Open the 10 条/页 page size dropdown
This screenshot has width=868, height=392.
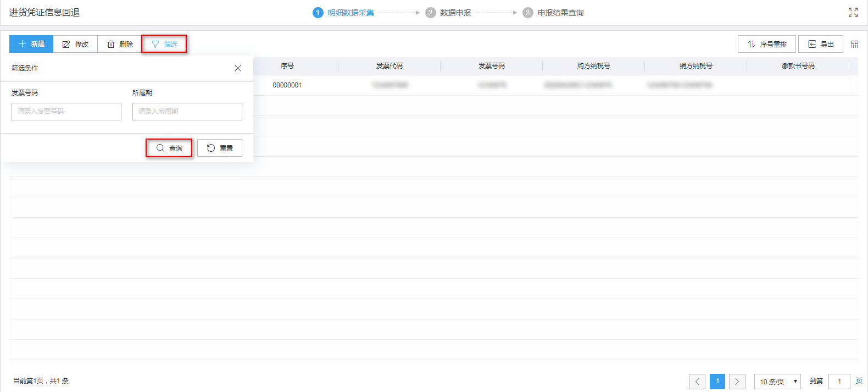(777, 382)
